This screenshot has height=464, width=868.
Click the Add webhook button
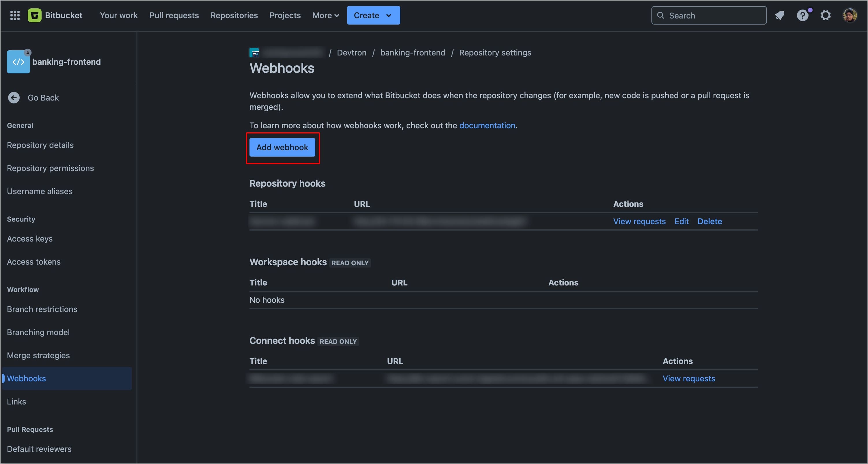click(x=282, y=147)
